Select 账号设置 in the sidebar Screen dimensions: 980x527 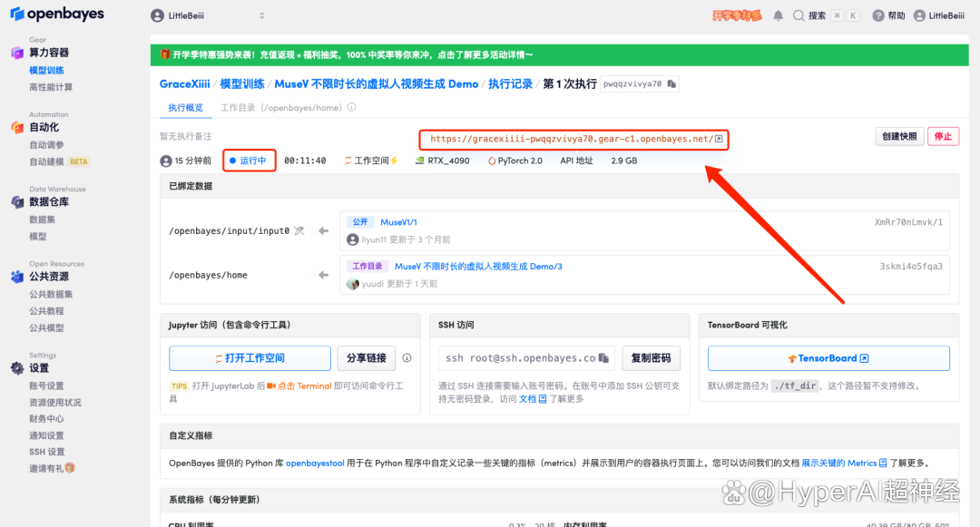pos(46,385)
